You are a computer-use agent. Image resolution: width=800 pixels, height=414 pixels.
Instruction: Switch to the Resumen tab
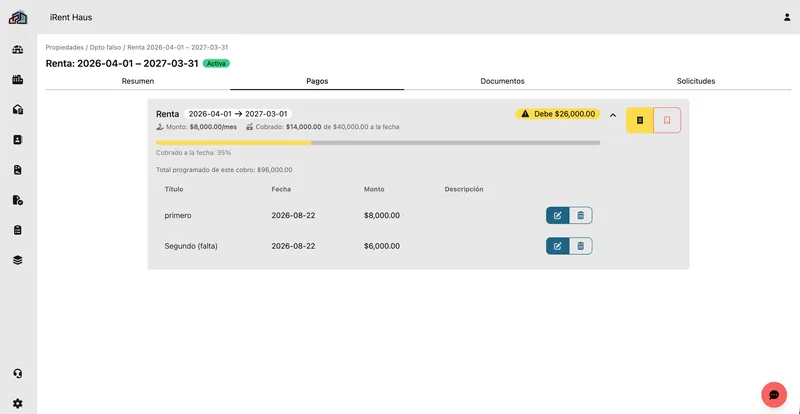pyautogui.click(x=138, y=81)
